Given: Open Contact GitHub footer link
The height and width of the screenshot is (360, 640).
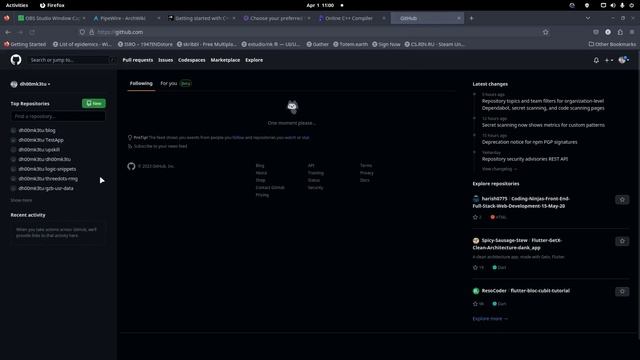Looking at the screenshot, I should [270, 188].
